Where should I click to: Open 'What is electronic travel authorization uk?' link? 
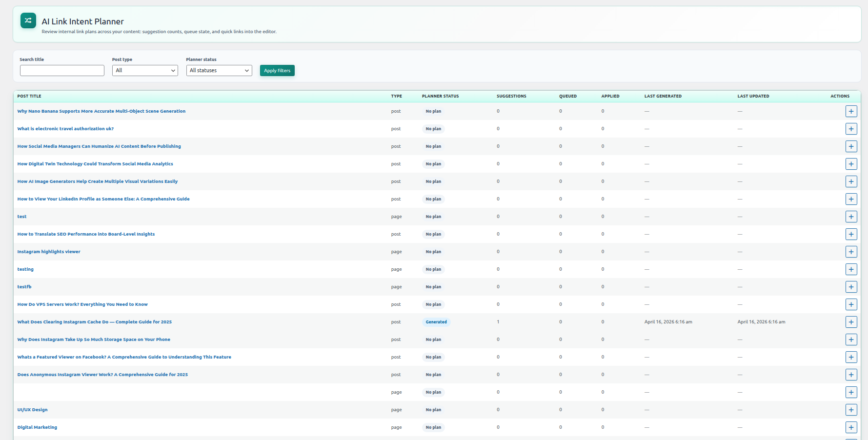pos(65,129)
